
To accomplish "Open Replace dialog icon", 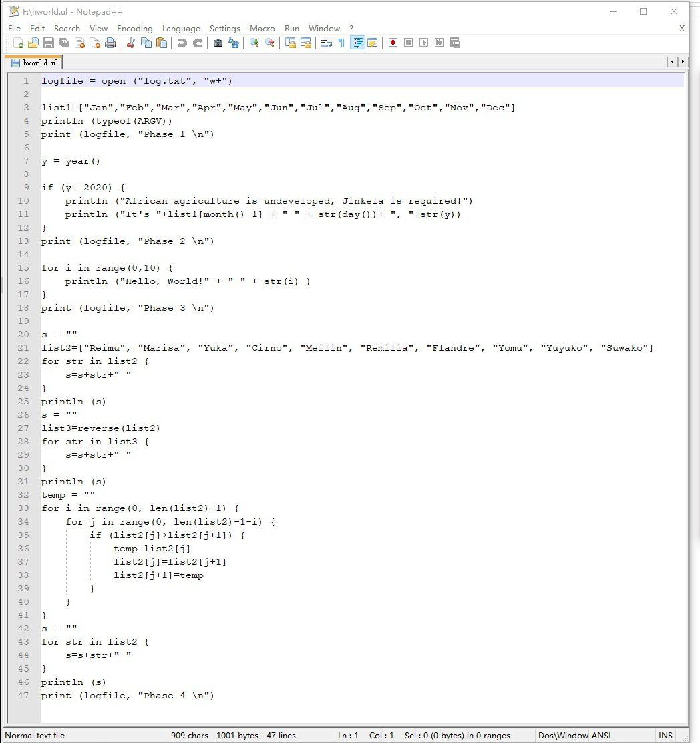I will 234,43.
